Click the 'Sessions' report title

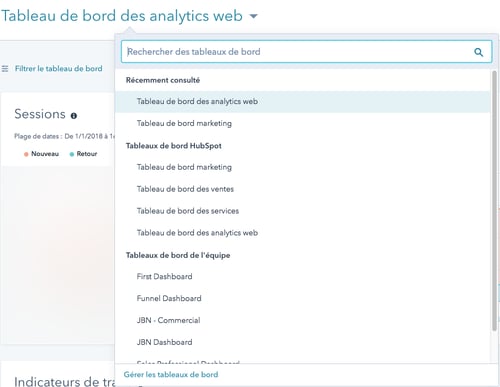[40, 114]
